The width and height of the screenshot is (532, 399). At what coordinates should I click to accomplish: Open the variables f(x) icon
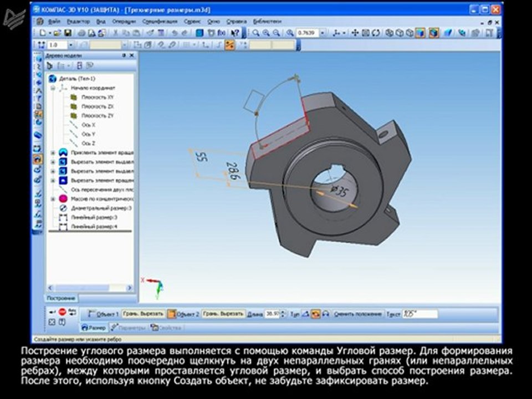click(x=222, y=33)
